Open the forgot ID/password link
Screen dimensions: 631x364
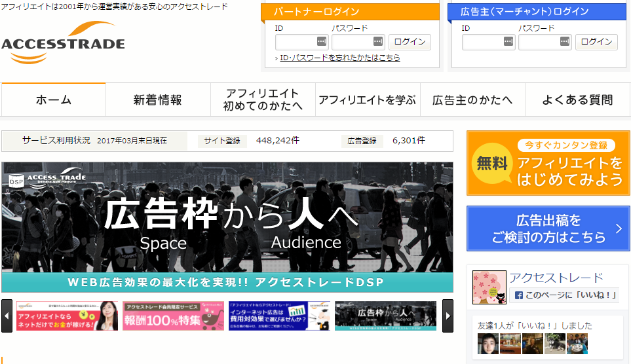click(339, 58)
